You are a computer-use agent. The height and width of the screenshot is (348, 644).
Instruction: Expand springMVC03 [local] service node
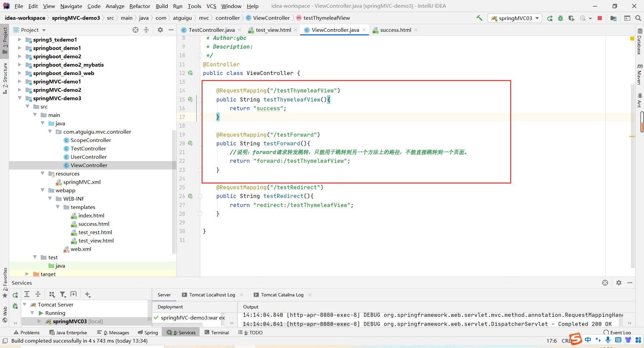39,321
